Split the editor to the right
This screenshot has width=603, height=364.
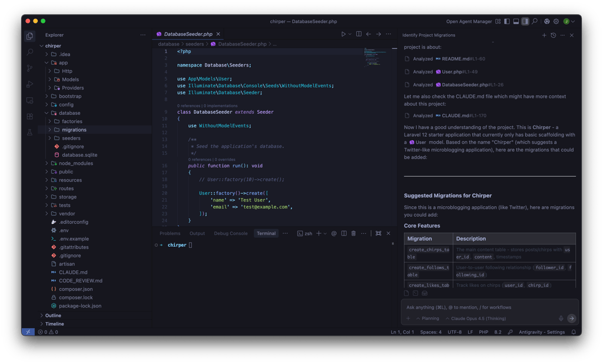click(359, 34)
